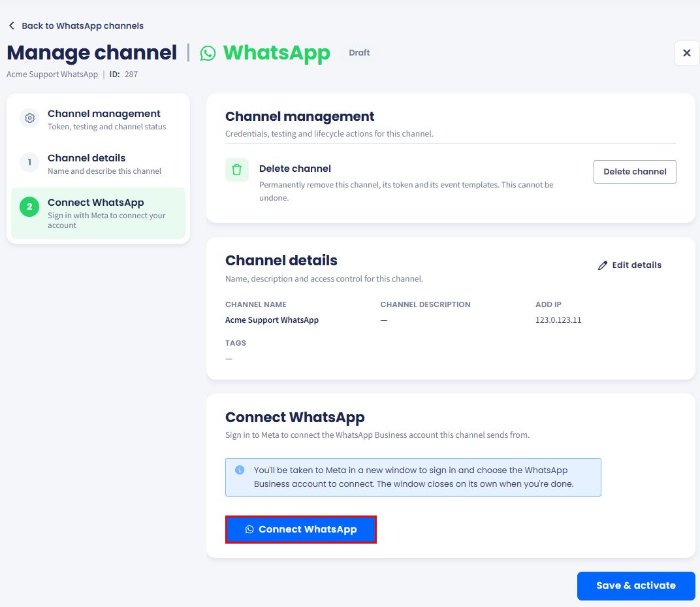700x607 pixels.
Task: Go back to WhatsApp channels link
Action: pos(82,25)
